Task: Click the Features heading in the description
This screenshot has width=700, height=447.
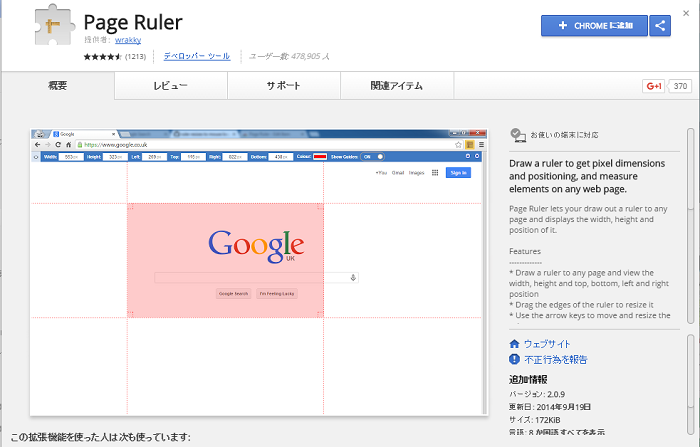Action: [x=525, y=251]
